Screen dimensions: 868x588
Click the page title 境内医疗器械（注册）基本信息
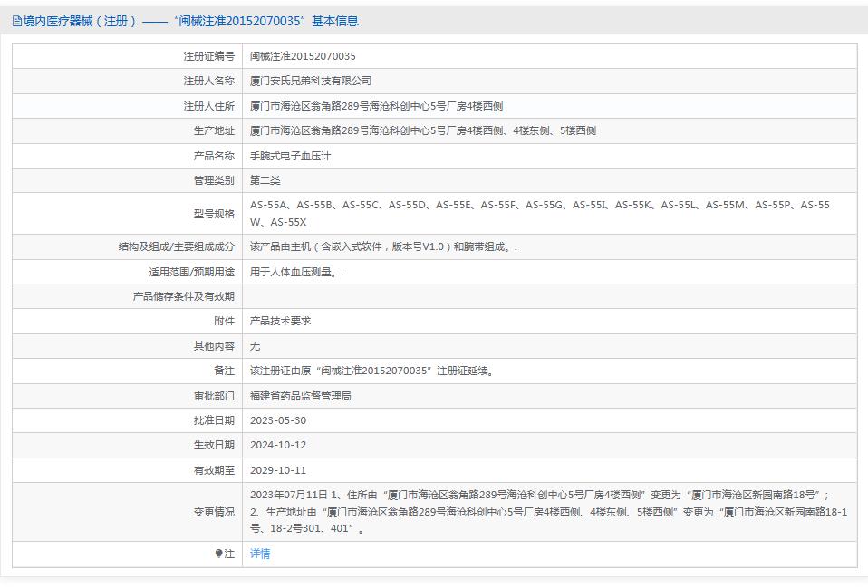coord(190,21)
